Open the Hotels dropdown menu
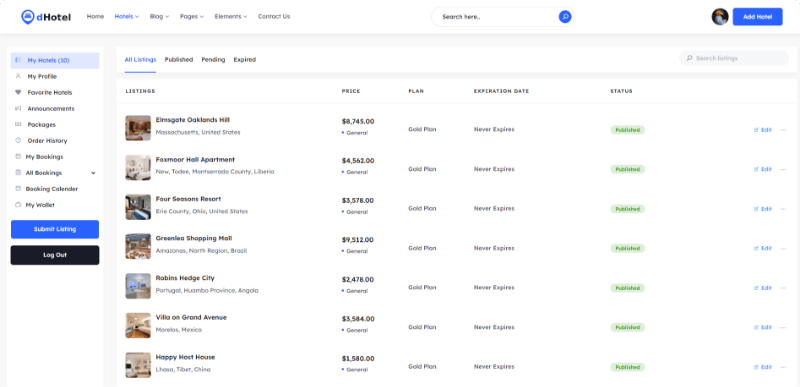This screenshot has width=800, height=387. pos(127,17)
